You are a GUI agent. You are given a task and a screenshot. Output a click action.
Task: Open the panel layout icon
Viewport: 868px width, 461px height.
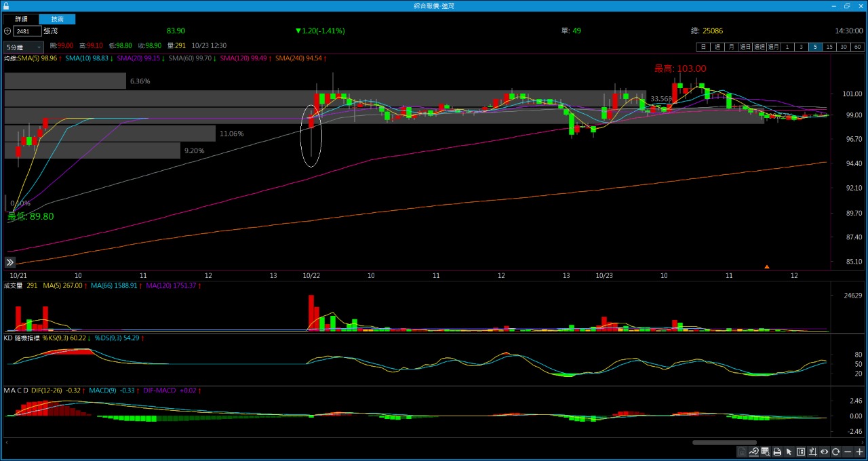[x=801, y=452]
